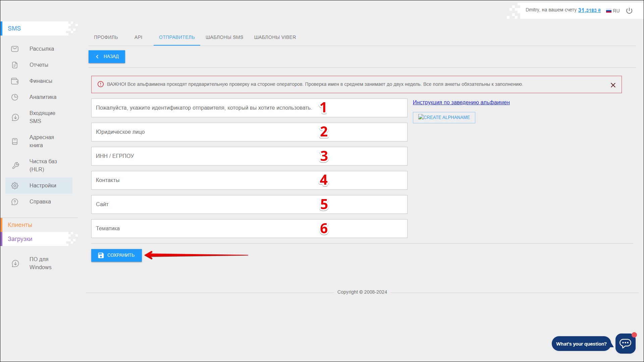Open Аналитика pie chart icon
The height and width of the screenshot is (362, 644).
(x=15, y=97)
